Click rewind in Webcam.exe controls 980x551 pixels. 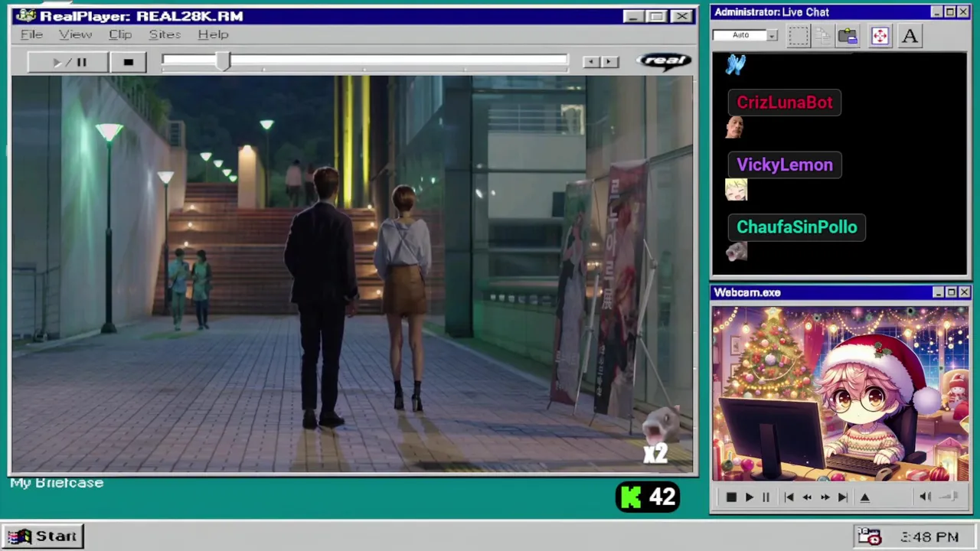point(807,497)
